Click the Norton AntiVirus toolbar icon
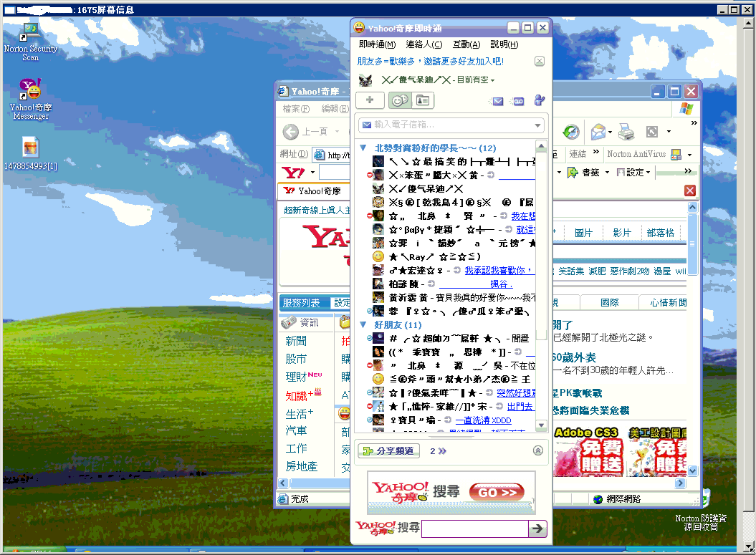 click(676, 154)
